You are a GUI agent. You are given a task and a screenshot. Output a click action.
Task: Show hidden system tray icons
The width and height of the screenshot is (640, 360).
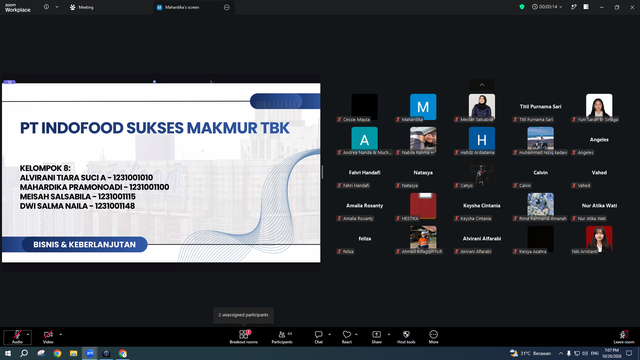[561, 353]
